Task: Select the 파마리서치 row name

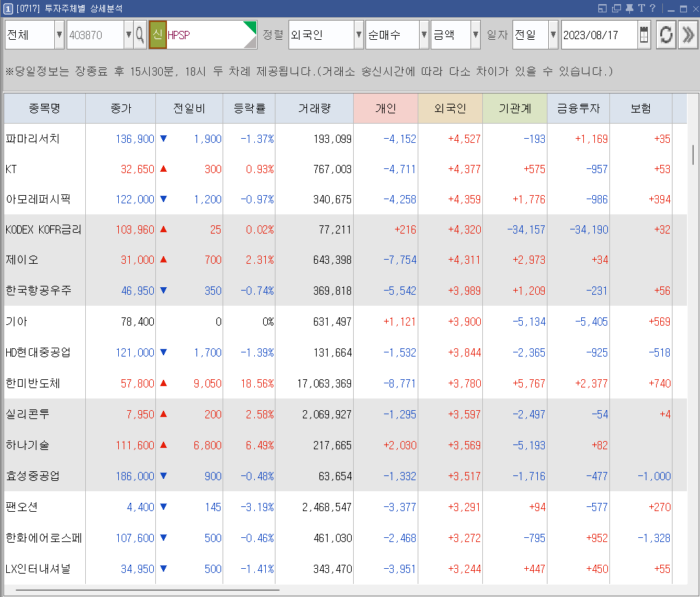Action: pos(32,139)
